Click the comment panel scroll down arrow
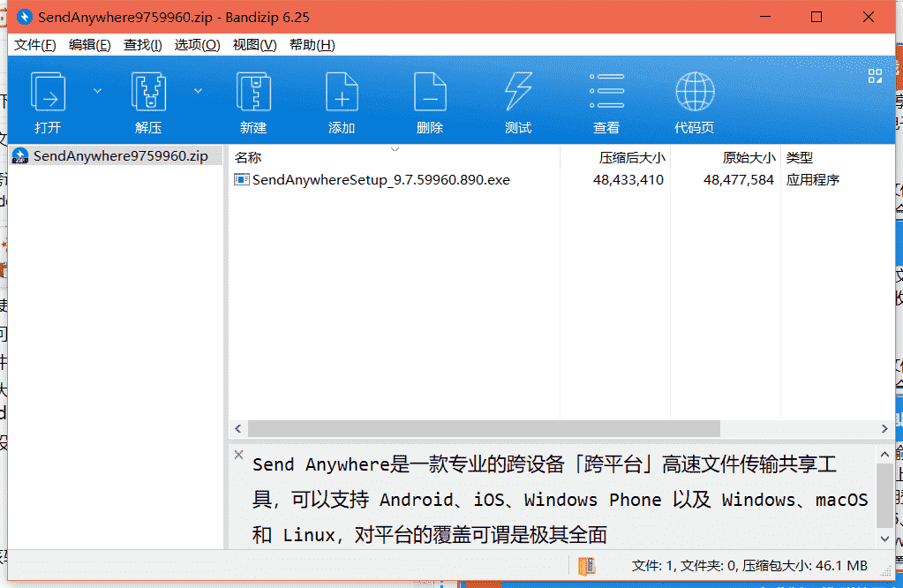Image resolution: width=903 pixels, height=588 pixels. coord(885,539)
